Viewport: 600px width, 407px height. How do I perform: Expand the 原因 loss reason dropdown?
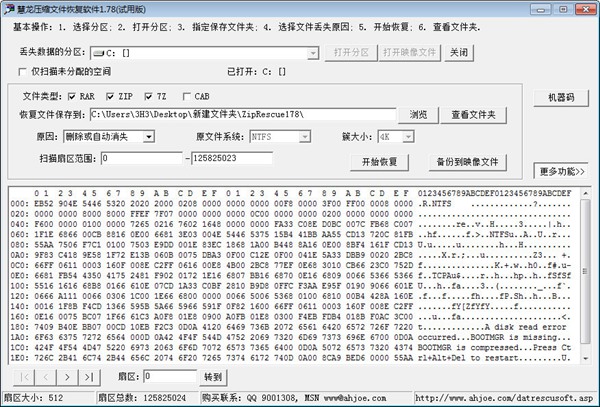[x=148, y=137]
